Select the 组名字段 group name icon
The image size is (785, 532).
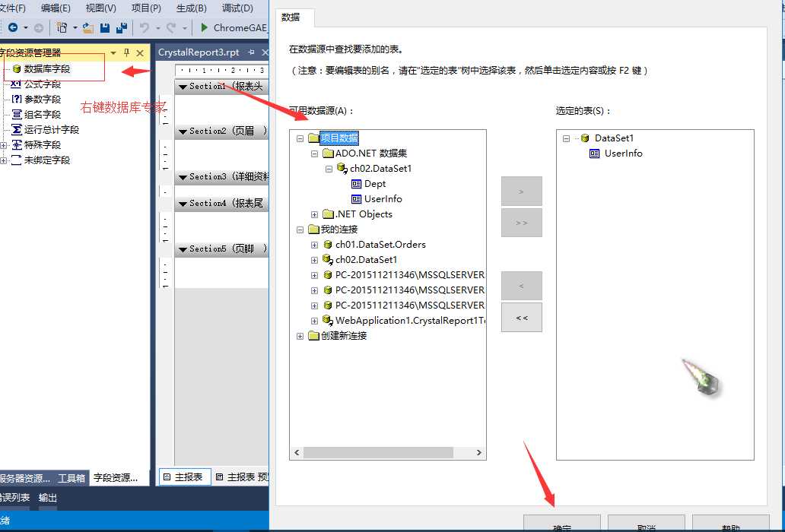point(17,115)
